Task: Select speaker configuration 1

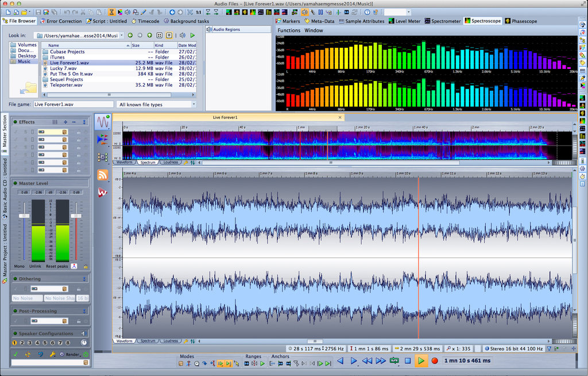Action: (x=14, y=343)
